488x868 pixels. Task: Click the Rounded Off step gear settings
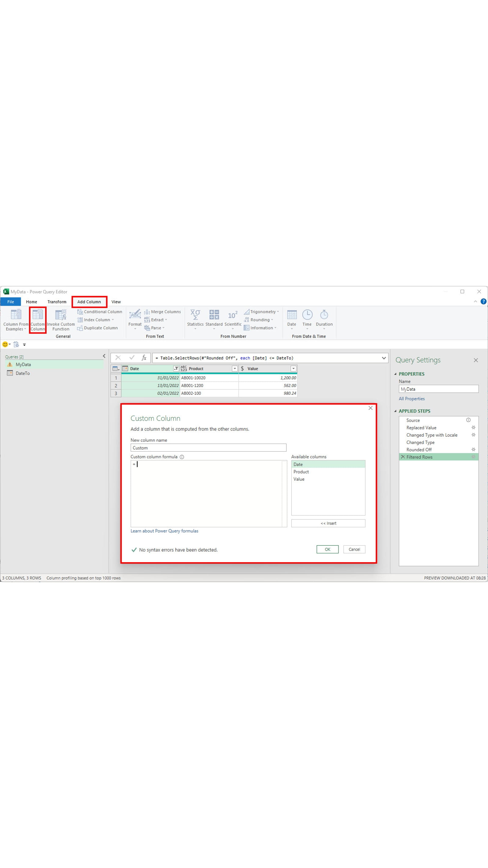474,450
